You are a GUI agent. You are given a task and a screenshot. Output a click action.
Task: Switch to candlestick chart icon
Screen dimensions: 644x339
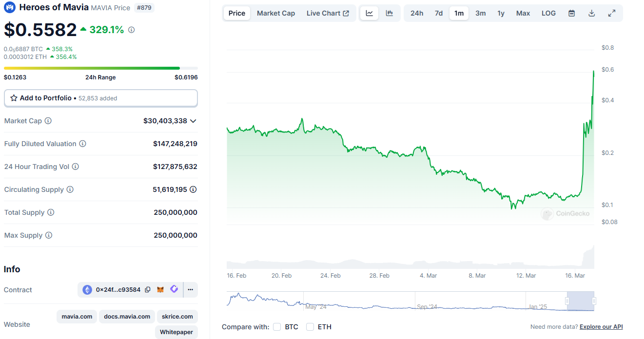389,13
